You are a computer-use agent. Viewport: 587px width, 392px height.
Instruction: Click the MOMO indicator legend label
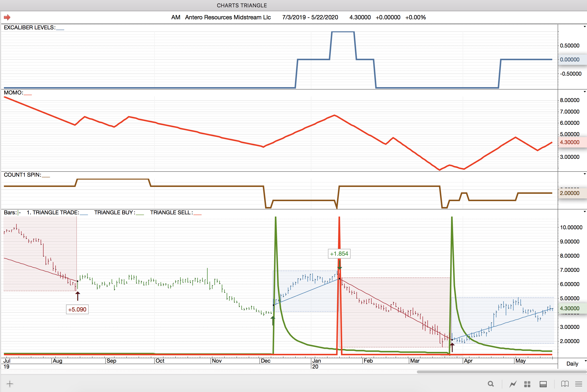pyautogui.click(x=13, y=93)
